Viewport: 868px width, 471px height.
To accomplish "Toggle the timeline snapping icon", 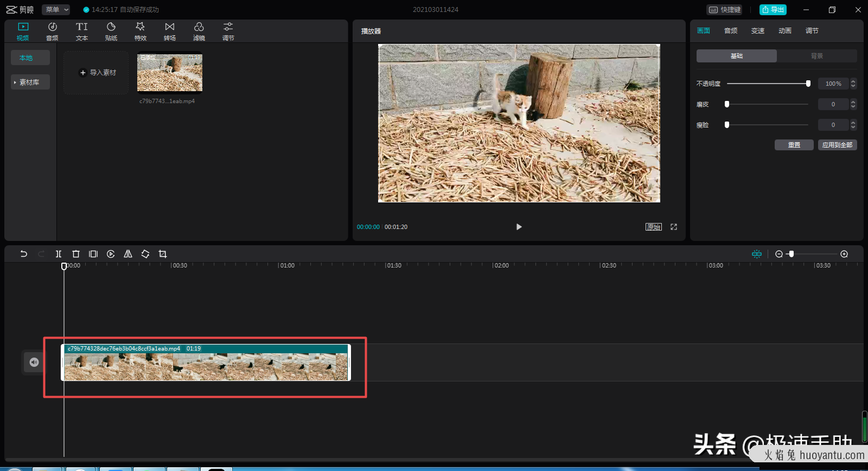I will click(x=757, y=254).
